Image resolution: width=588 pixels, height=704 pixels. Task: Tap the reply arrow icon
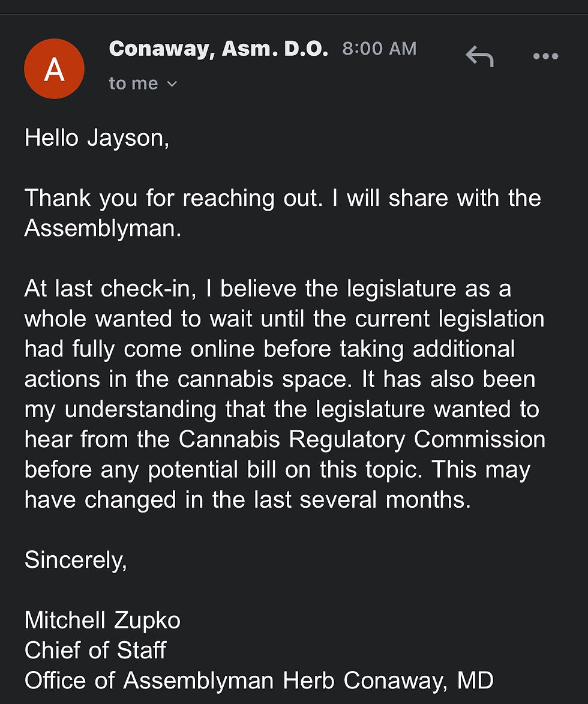point(479,57)
